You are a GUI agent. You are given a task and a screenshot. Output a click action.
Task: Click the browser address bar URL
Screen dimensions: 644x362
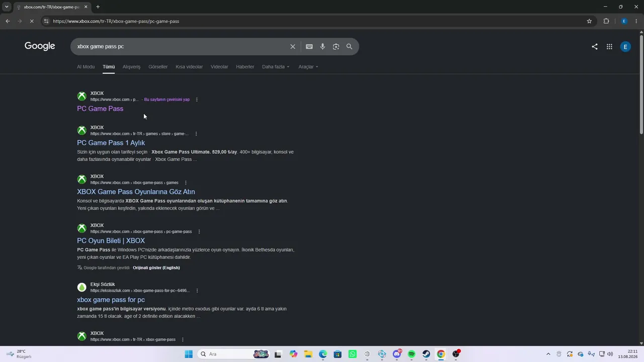coord(116,21)
